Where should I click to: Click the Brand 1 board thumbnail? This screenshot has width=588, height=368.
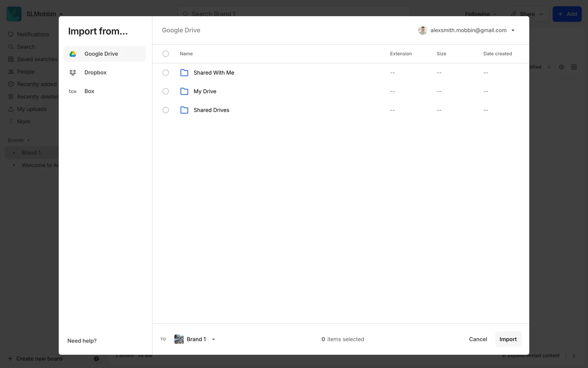pos(179,339)
